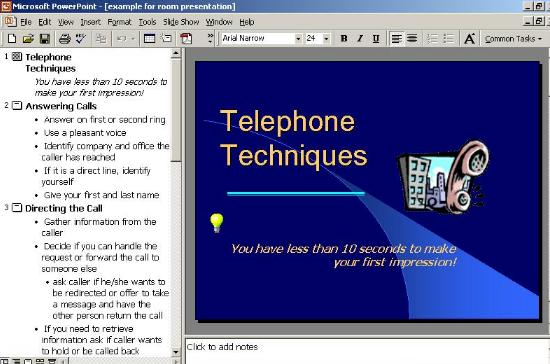Click outline title Telephone Techniques
Image resolution: width=550 pixels, height=364 pixels.
pyautogui.click(x=51, y=63)
